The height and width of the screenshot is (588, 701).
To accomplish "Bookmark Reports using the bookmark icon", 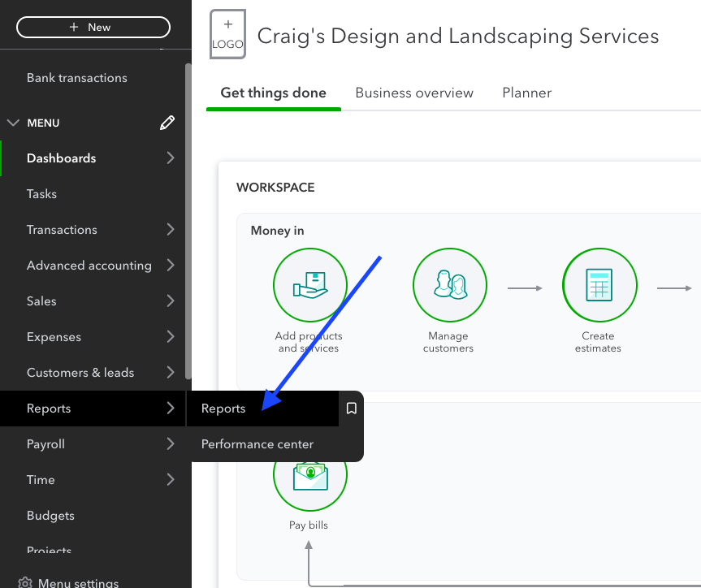I will click(351, 409).
